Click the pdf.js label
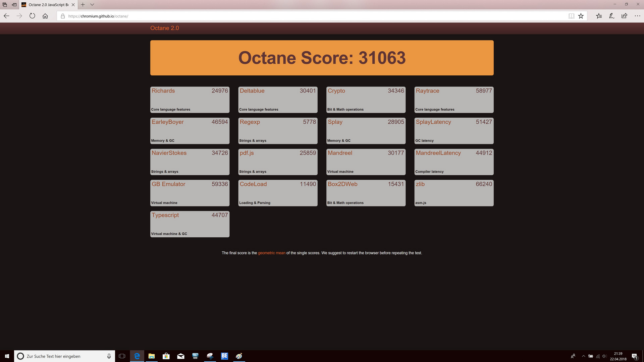644x362 pixels. point(247,153)
